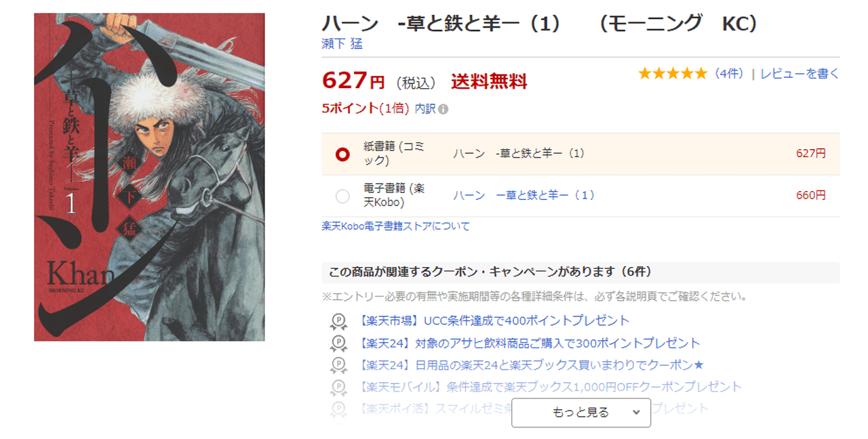The width and height of the screenshot is (868, 439).
Task: Open 楽天Kobo電子書籍ストアについて link
Action: pyautogui.click(x=396, y=226)
